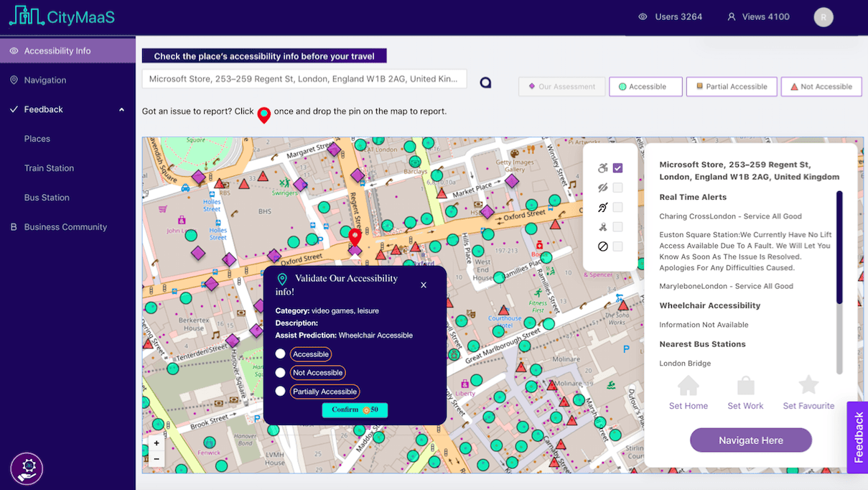Click the Our Assessment legend button
The image size is (868, 490).
[x=561, y=86]
